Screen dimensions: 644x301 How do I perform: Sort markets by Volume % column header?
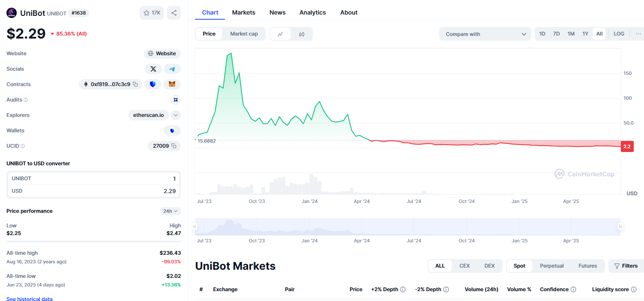tap(519, 289)
